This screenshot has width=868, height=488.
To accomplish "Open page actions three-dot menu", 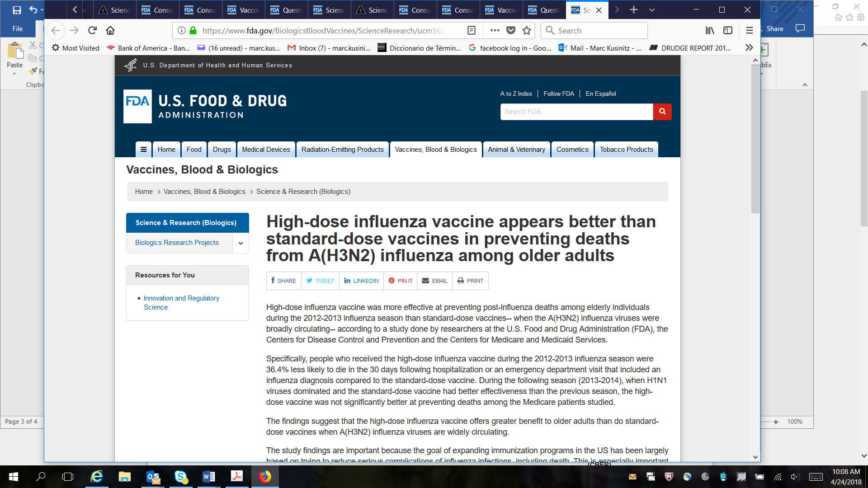I will pyautogui.click(x=495, y=30).
